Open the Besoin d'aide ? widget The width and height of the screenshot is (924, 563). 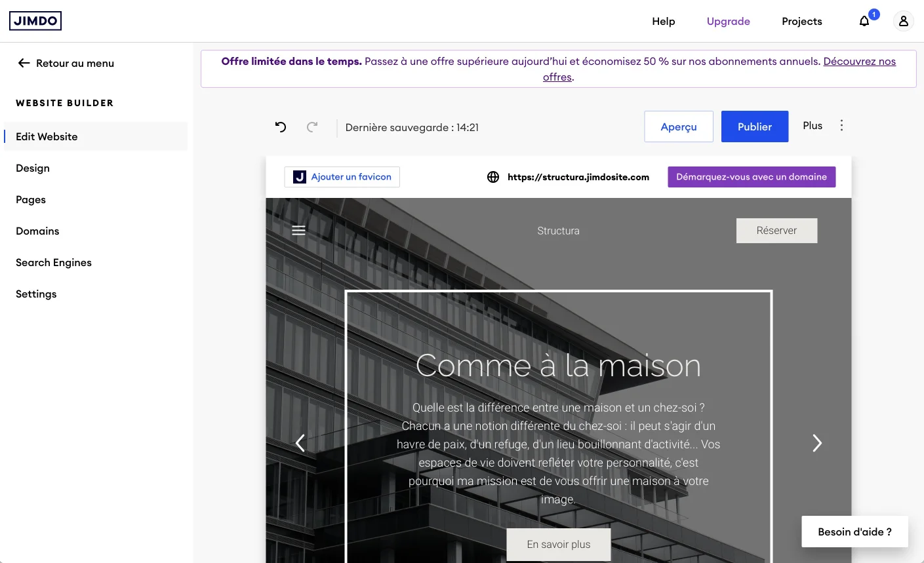(x=854, y=532)
